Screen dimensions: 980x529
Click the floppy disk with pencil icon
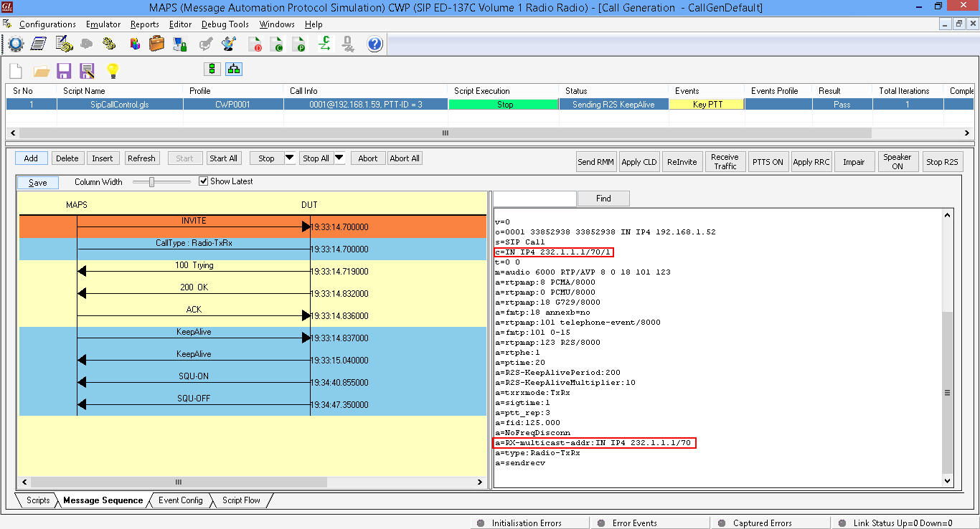(88, 71)
